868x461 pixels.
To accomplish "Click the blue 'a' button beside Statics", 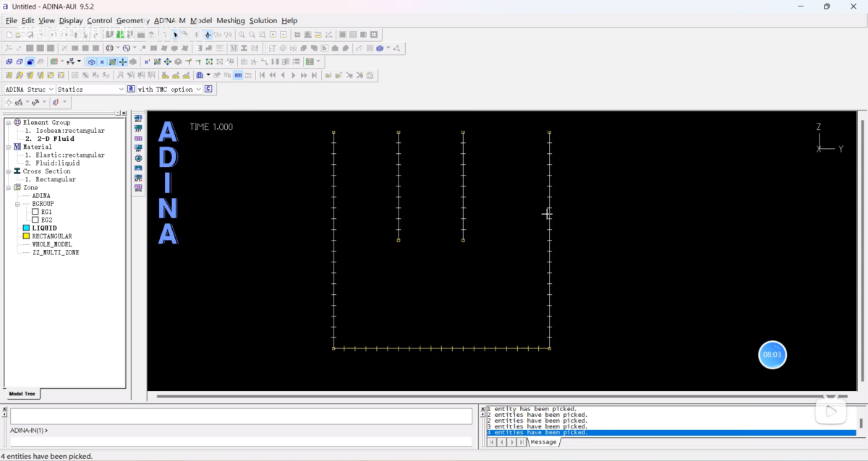I will pos(131,89).
